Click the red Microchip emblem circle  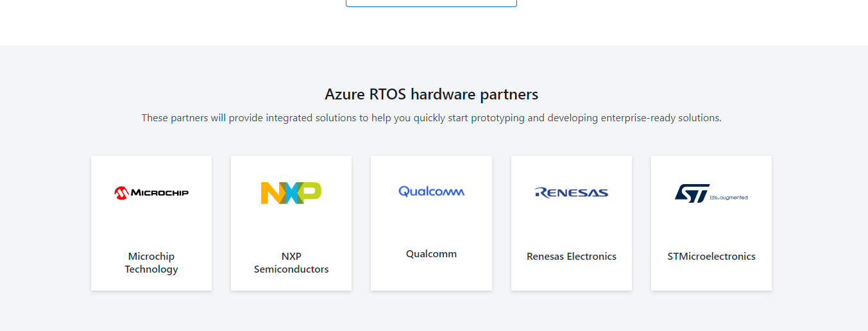click(121, 192)
